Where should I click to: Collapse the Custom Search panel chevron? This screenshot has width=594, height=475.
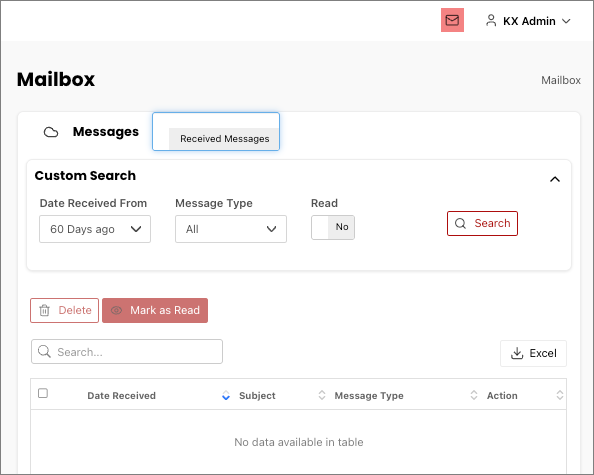click(555, 179)
